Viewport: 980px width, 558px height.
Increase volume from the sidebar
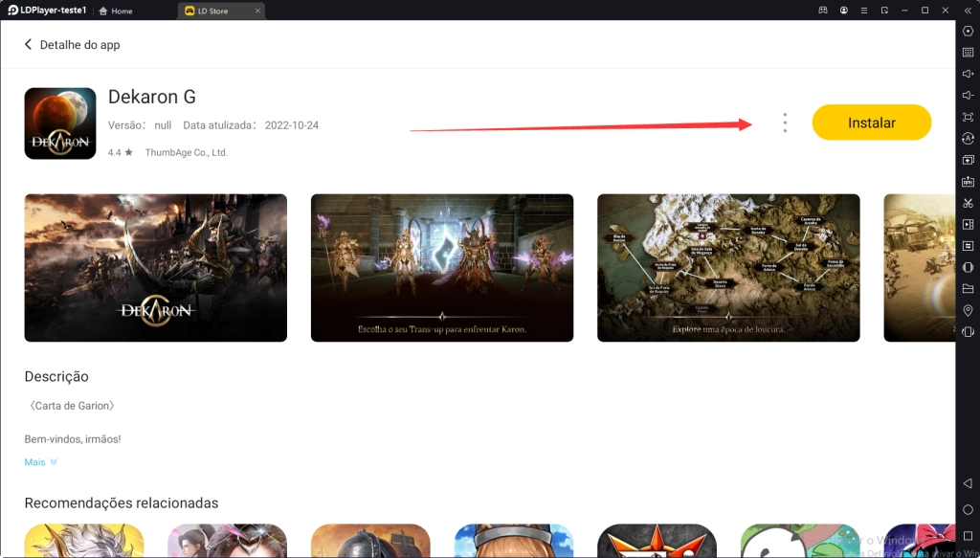click(968, 74)
